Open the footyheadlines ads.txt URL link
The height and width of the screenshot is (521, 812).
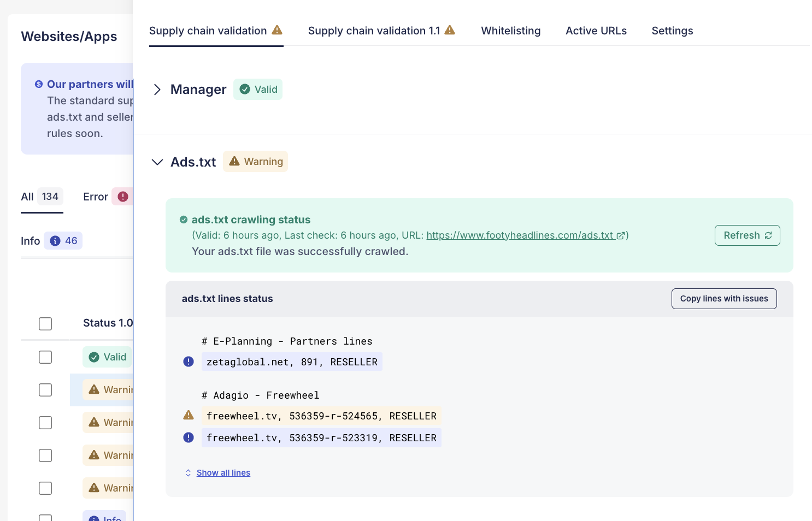(x=519, y=235)
